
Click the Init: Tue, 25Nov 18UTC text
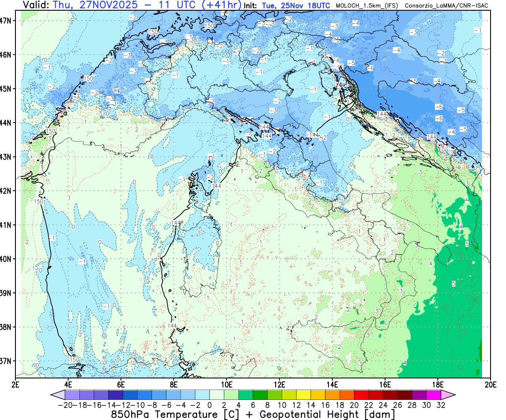coord(286,6)
